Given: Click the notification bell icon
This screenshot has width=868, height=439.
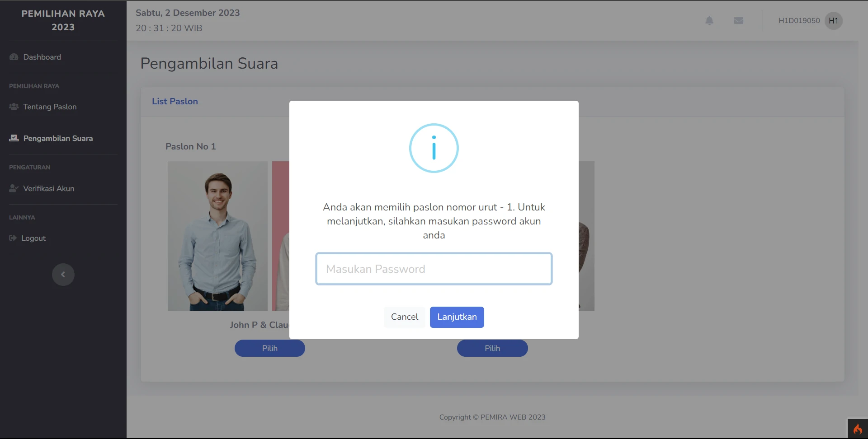Looking at the screenshot, I should click(709, 21).
